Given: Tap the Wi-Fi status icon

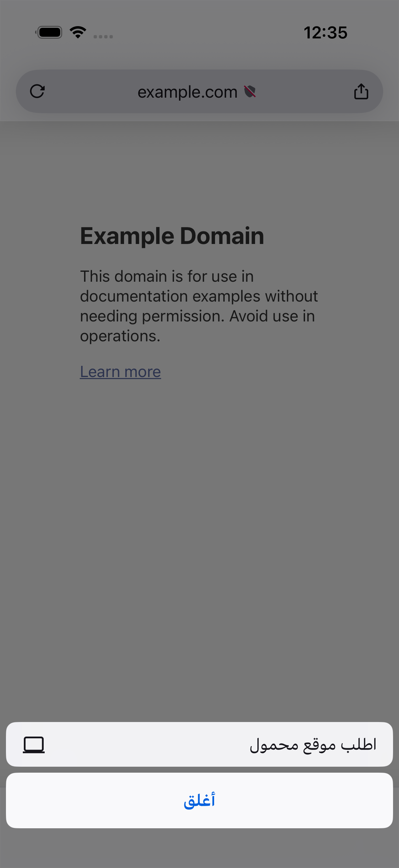Looking at the screenshot, I should coord(78,32).
